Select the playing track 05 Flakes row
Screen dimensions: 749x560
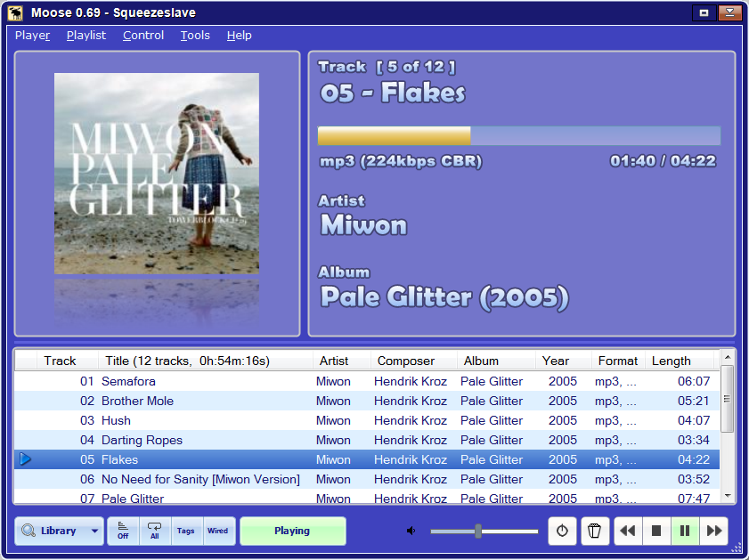[x=367, y=459]
